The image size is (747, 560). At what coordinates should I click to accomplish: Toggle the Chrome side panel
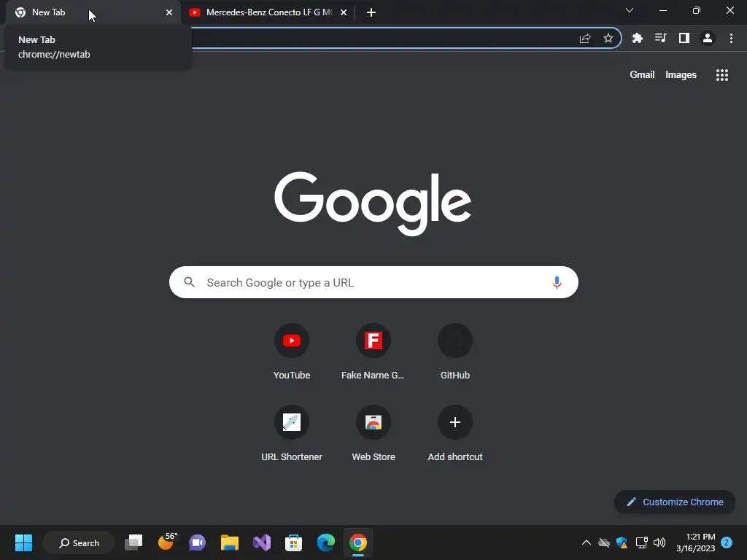(684, 38)
